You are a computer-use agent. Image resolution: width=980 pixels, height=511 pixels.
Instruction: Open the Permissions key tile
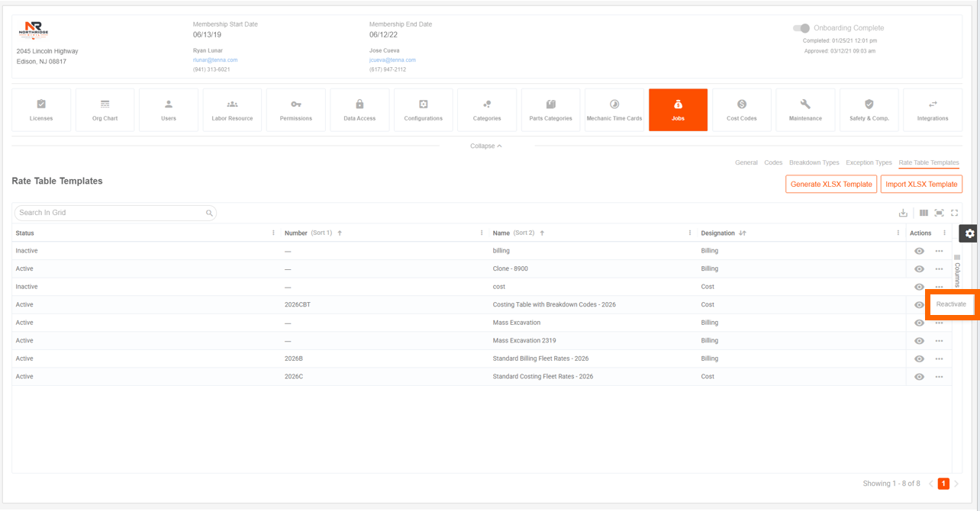click(296, 110)
